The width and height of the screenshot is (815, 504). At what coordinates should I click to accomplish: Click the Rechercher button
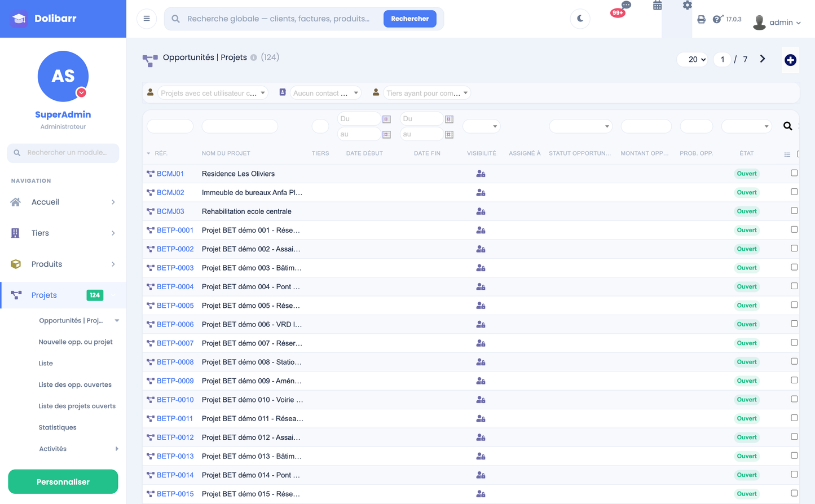click(x=410, y=19)
